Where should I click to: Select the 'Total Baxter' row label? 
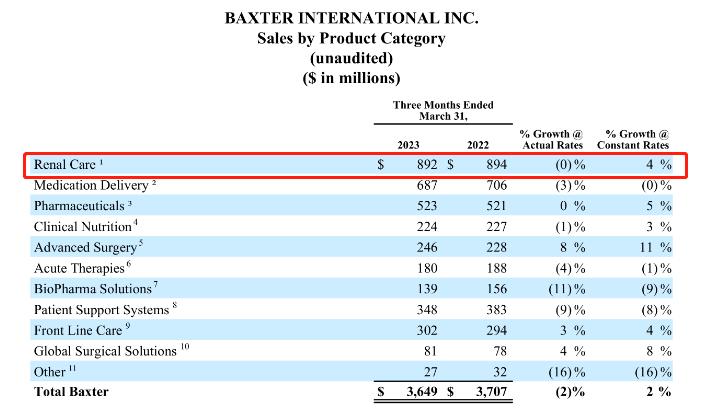click(71, 392)
